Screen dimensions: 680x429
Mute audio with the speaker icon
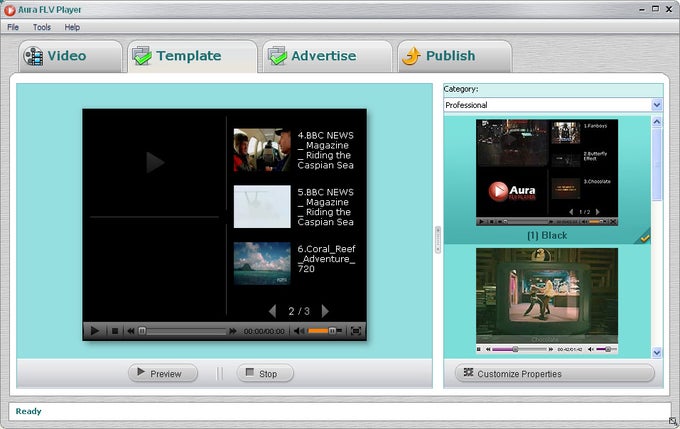pos(299,331)
